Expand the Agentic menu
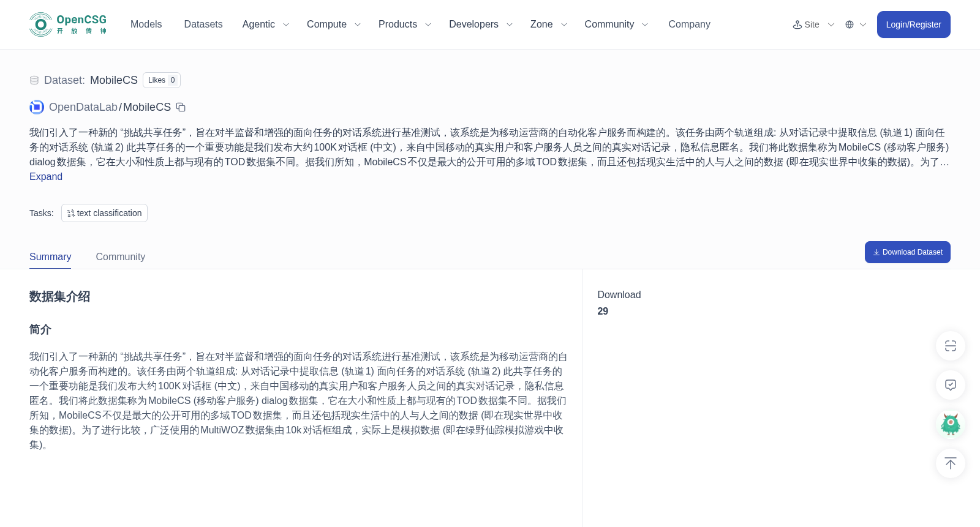The height and width of the screenshot is (527, 980). pyautogui.click(x=266, y=24)
